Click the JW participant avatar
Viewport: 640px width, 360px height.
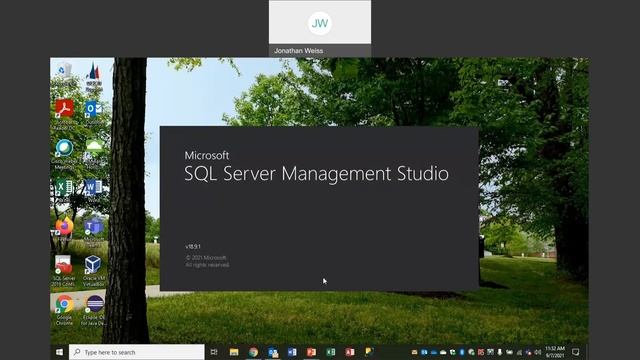tap(320, 23)
